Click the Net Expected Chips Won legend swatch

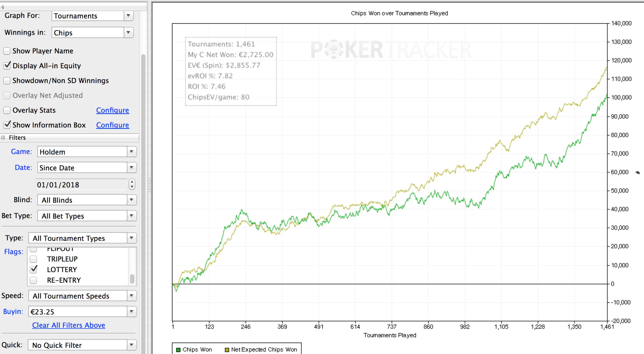click(227, 350)
